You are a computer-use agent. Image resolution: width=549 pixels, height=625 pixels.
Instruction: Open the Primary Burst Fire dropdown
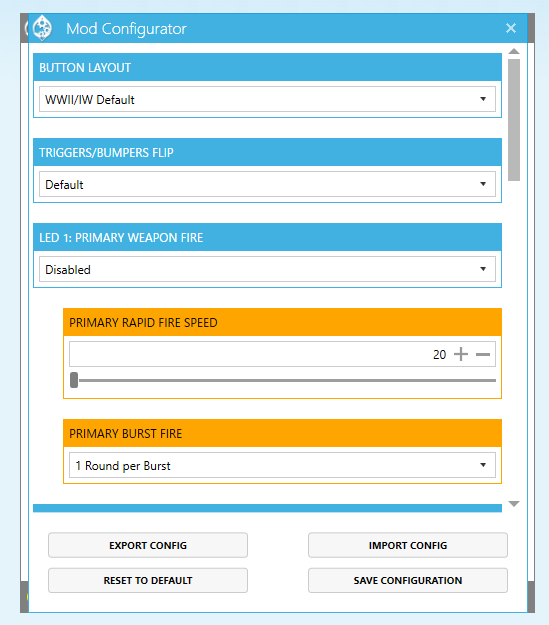coord(282,465)
